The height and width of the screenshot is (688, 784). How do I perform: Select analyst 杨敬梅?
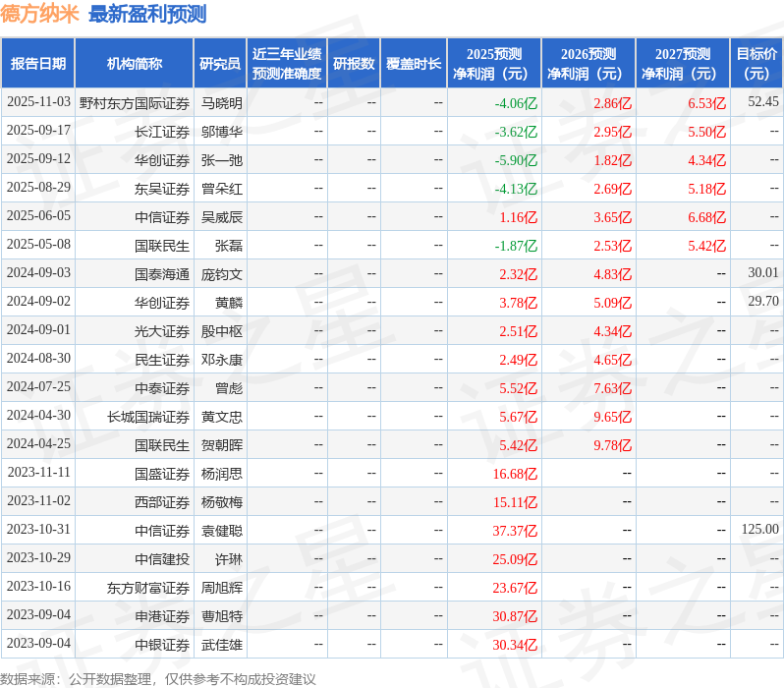click(x=221, y=502)
